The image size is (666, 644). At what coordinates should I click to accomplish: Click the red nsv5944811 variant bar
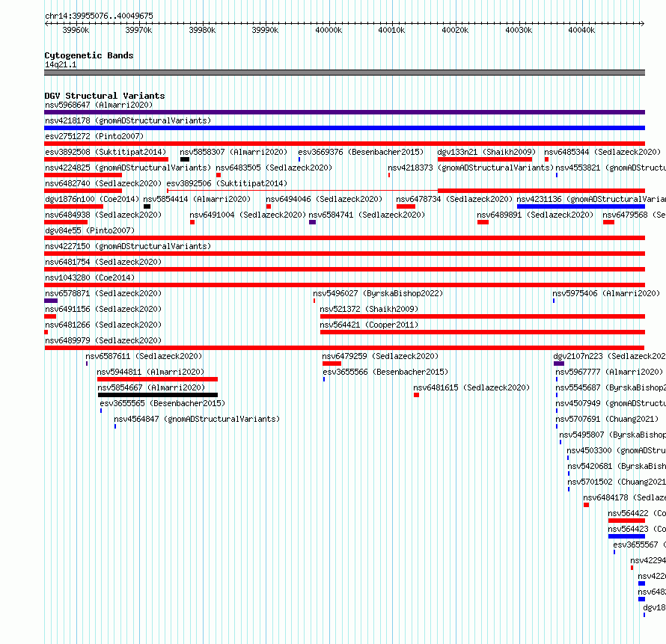pos(157,379)
